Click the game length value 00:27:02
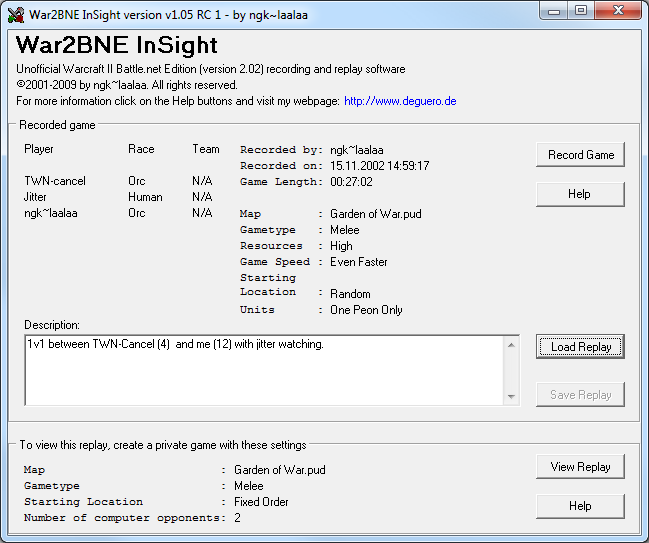Viewport: 649px width, 543px height. (x=351, y=182)
